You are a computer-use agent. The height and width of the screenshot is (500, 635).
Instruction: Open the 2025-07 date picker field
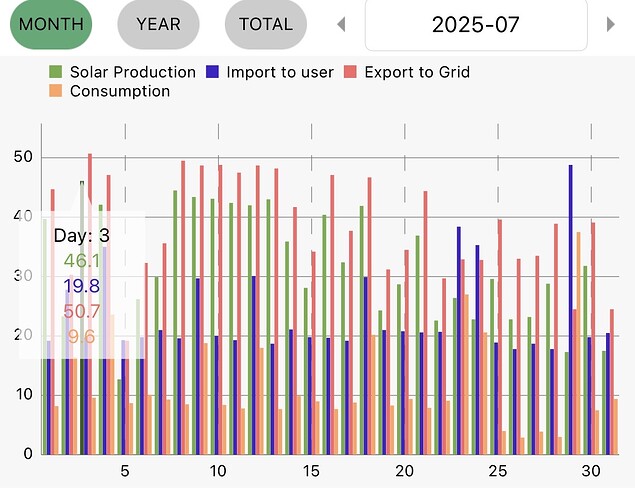click(476, 25)
